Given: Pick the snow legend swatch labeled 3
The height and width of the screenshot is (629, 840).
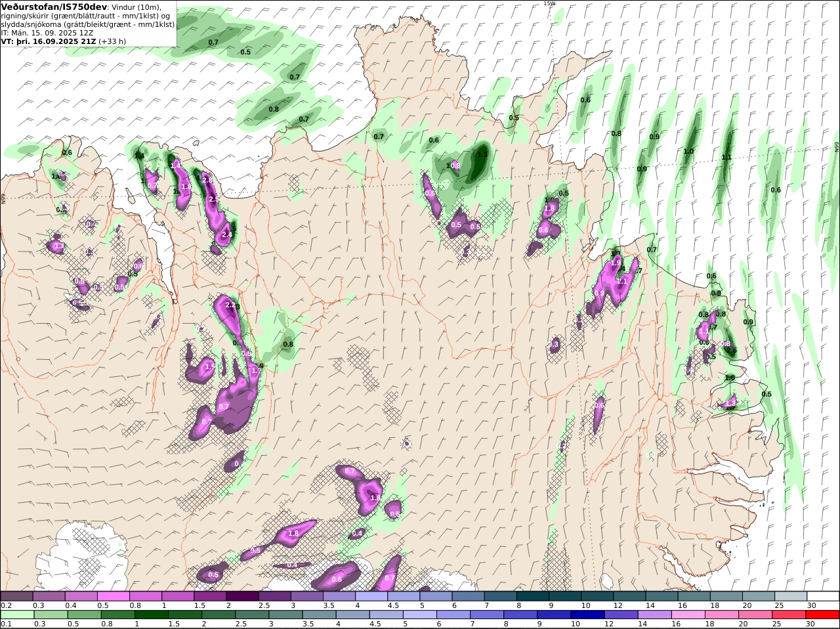Looking at the screenshot, I should 306,596.
